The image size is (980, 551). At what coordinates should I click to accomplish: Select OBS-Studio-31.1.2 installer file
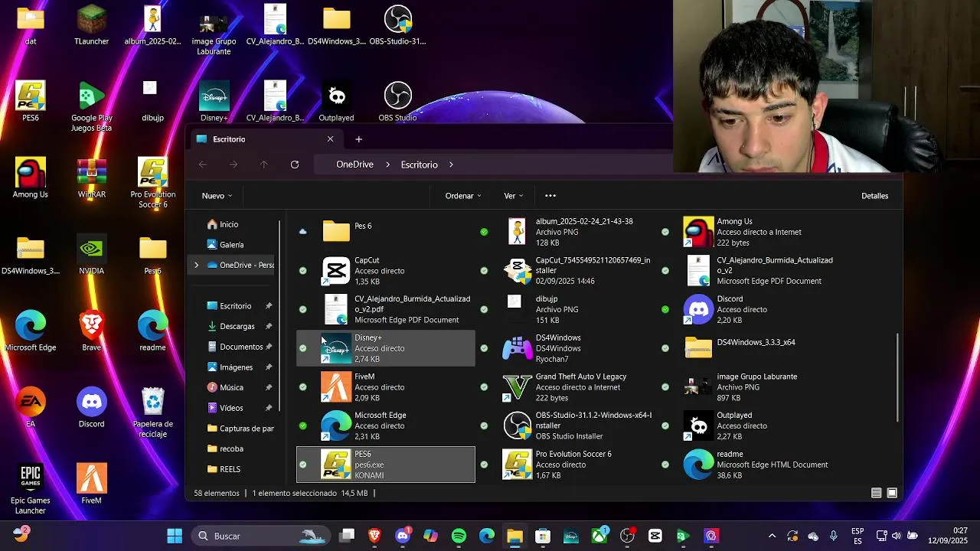566,425
